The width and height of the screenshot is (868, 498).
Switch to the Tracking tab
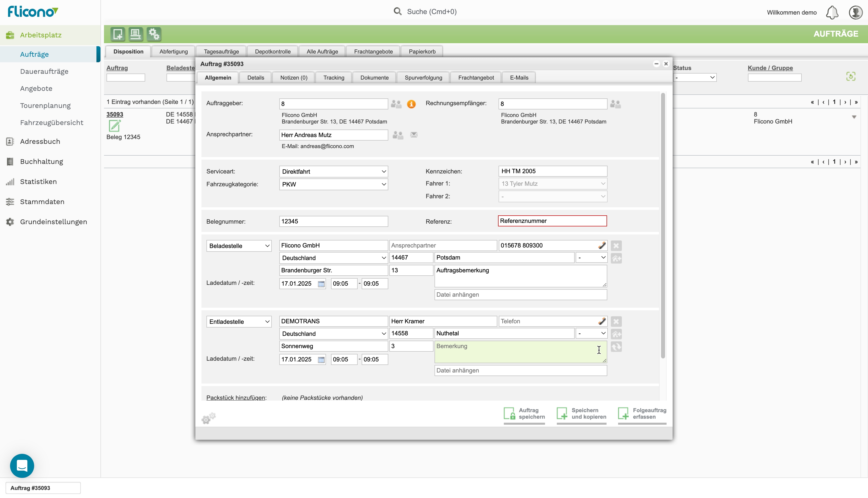tap(334, 78)
